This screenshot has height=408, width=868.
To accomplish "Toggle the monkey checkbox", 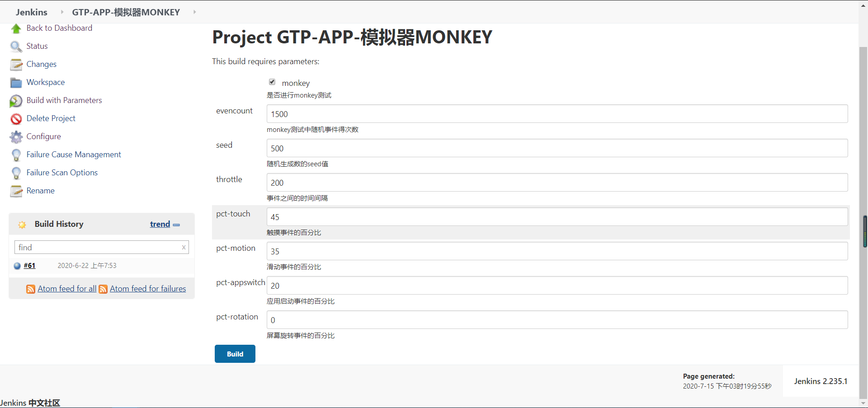I will coord(272,82).
